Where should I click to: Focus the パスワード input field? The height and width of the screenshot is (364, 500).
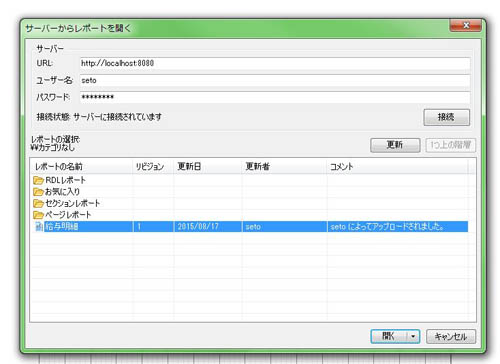point(275,97)
